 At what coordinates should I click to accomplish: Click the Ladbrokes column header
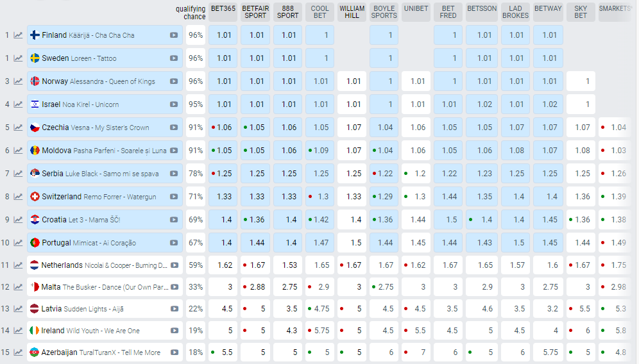[x=515, y=12]
